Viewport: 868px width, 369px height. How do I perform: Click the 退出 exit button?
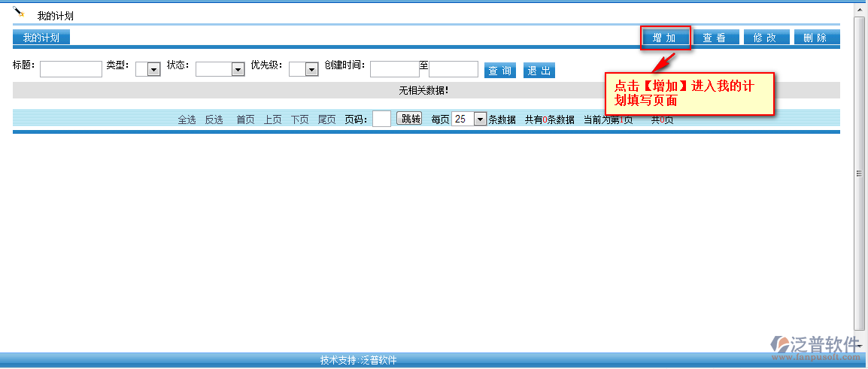pos(539,70)
